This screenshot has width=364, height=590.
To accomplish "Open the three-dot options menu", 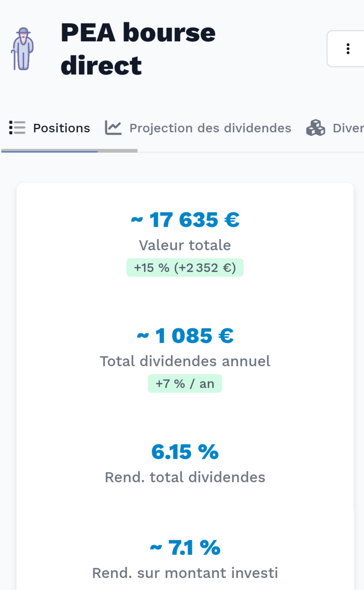I will [348, 49].
